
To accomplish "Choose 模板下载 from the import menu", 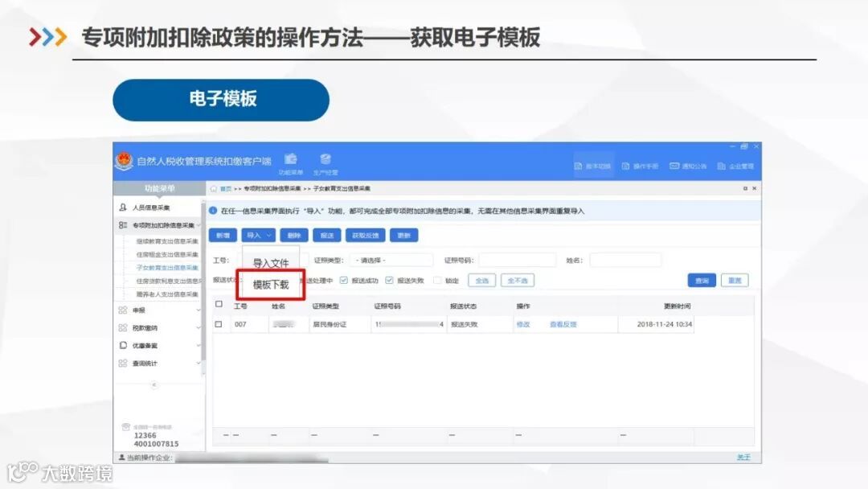I will point(271,285).
